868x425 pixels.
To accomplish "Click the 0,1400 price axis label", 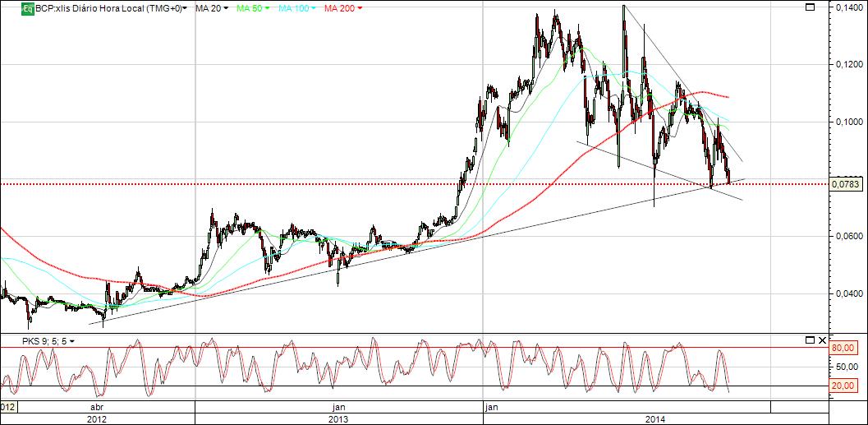I will tap(847, 7).
